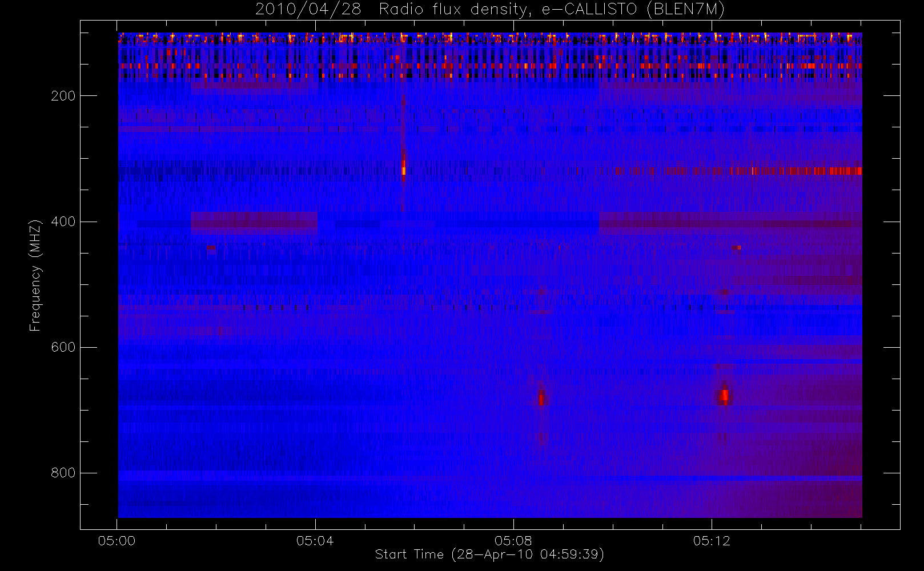Click the 400 frequency tick label
This screenshot has width=924, height=571.
(63, 222)
